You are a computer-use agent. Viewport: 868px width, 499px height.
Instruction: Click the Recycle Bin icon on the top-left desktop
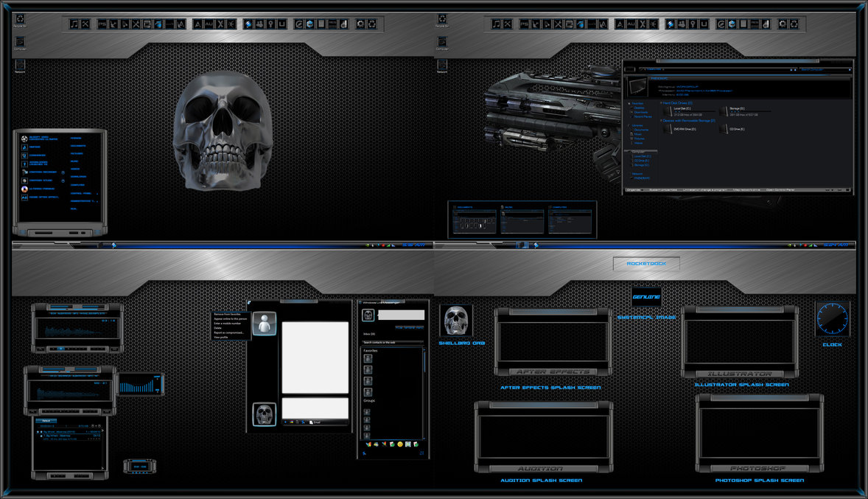point(20,17)
